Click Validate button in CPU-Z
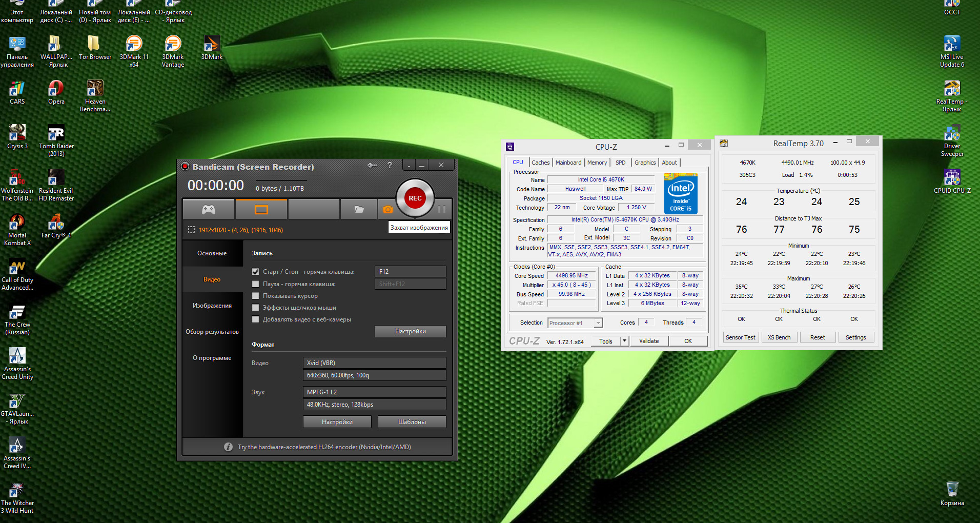Viewport: 980px width, 523px height. (x=649, y=341)
